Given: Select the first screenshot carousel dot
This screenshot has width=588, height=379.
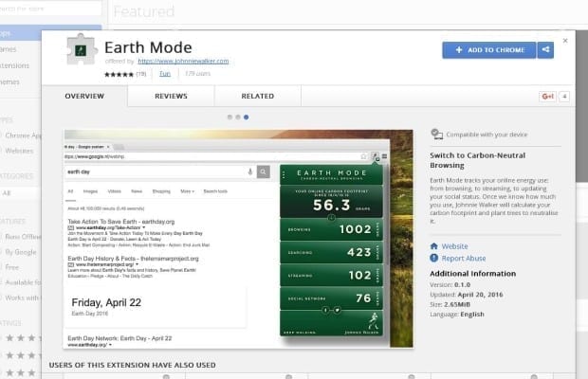Looking at the screenshot, I should coord(230,117).
